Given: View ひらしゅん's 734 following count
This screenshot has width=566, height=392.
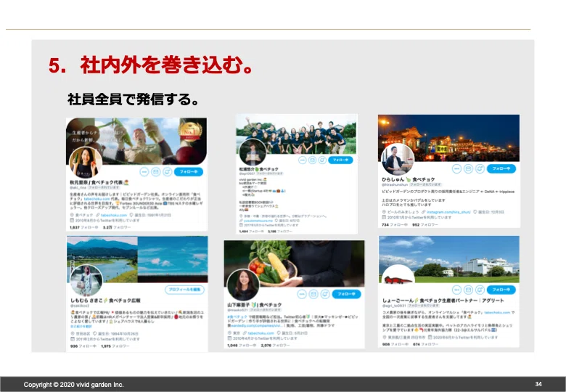Looking at the screenshot, I should coord(395,225).
